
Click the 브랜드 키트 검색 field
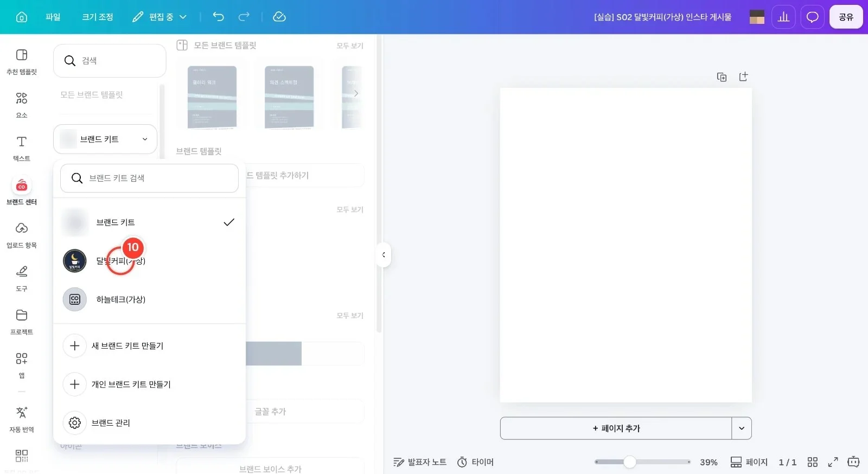coord(149,178)
